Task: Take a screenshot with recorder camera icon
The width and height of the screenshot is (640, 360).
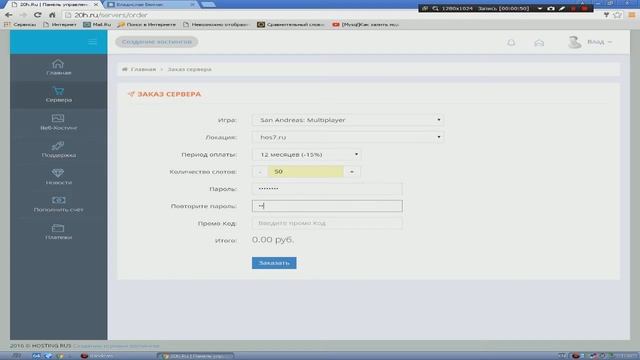Action: point(551,8)
